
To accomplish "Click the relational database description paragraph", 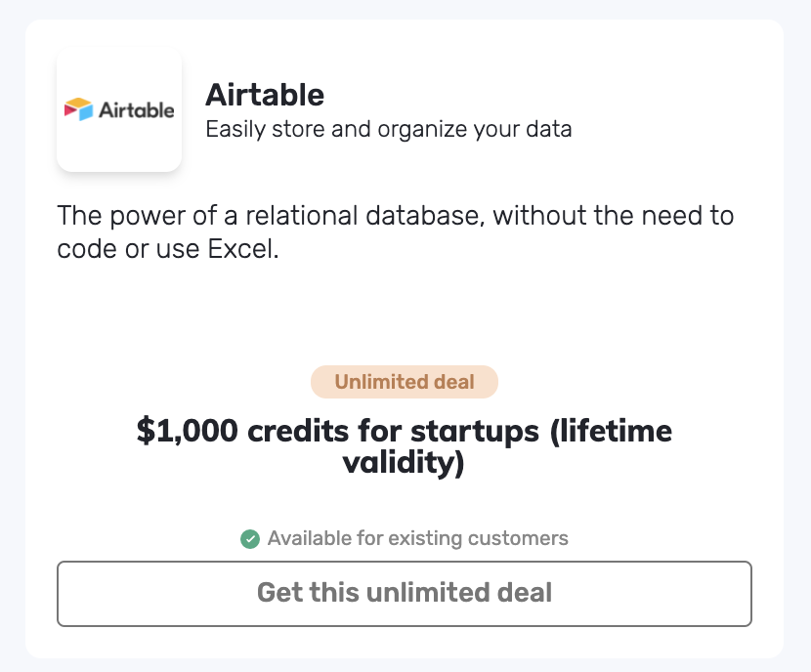I will pyautogui.click(x=395, y=231).
